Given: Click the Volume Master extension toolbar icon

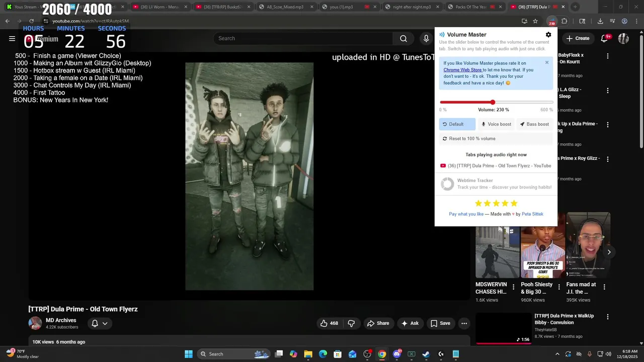Looking at the screenshot, I should click(552, 21).
